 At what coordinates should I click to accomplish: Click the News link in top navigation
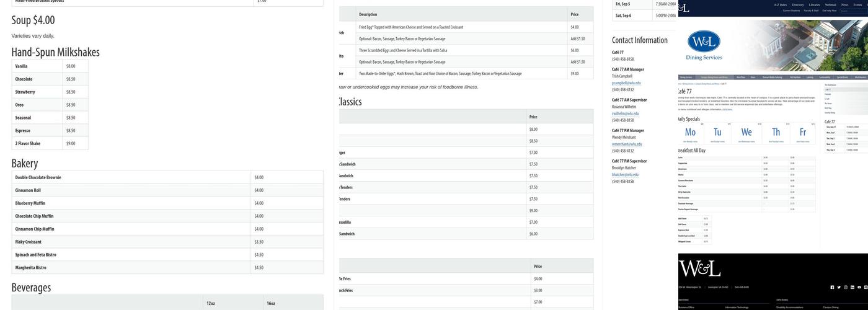point(844,4)
